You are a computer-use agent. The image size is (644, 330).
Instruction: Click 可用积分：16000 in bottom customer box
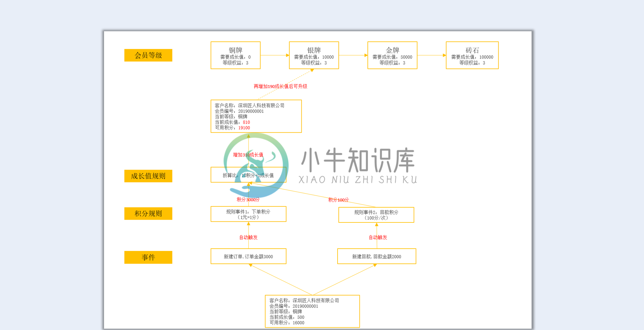pyautogui.click(x=287, y=323)
